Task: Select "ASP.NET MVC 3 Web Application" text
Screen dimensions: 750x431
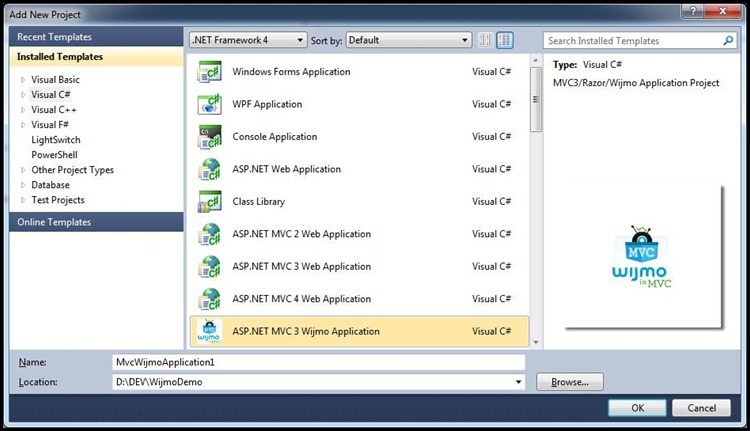Action: pos(302,266)
